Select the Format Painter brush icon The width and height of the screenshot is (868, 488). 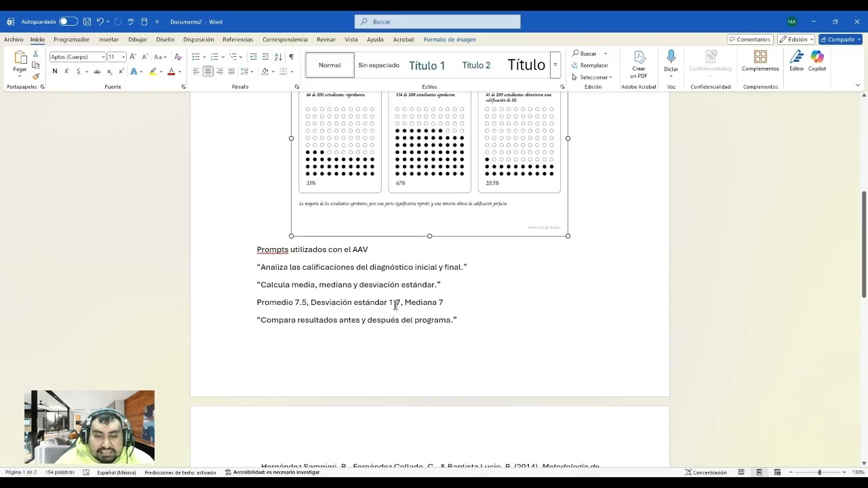tap(36, 76)
